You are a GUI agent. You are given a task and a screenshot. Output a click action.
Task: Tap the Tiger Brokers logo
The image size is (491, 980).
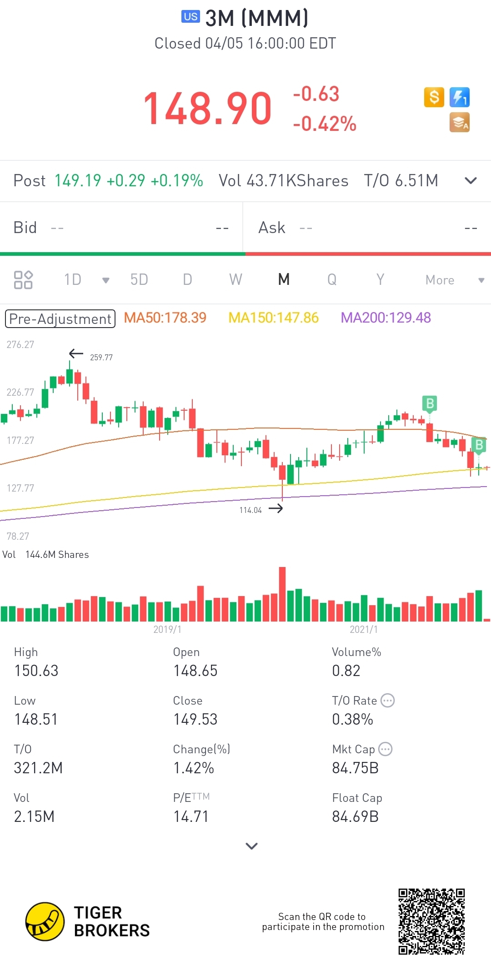tap(88, 921)
